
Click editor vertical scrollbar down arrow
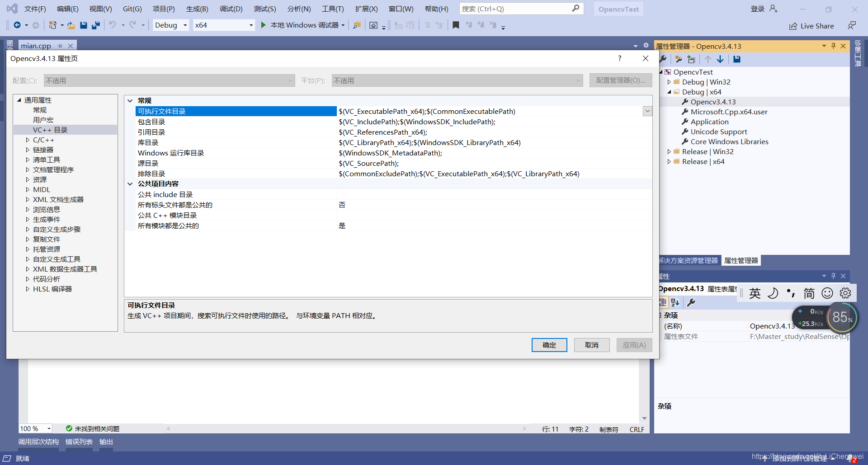644,418
